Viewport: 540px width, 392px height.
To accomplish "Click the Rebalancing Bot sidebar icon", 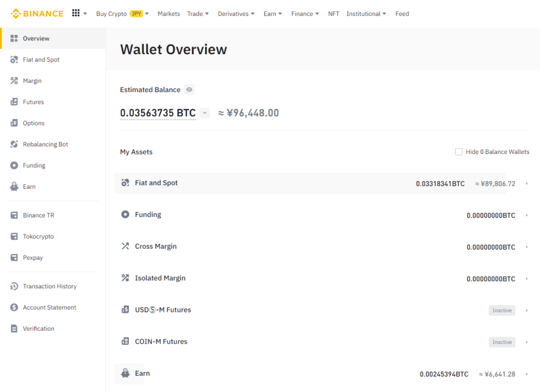I will [x=14, y=144].
